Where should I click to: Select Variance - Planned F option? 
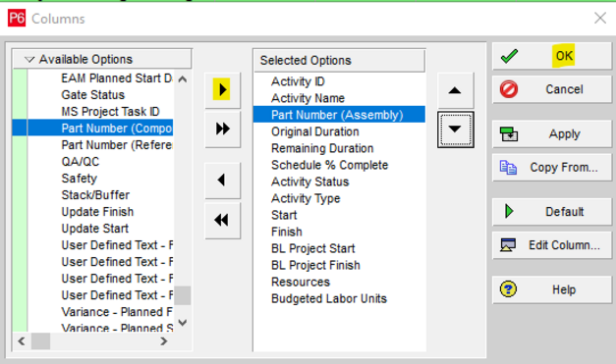point(117,312)
